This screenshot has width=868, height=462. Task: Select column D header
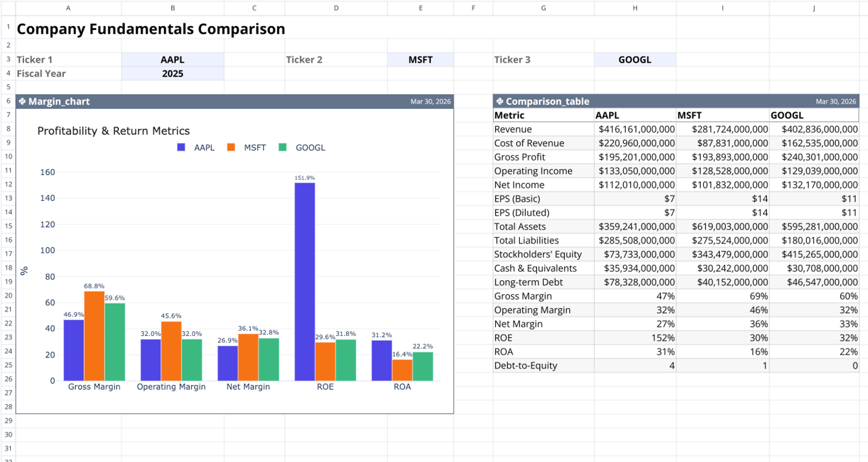click(336, 8)
